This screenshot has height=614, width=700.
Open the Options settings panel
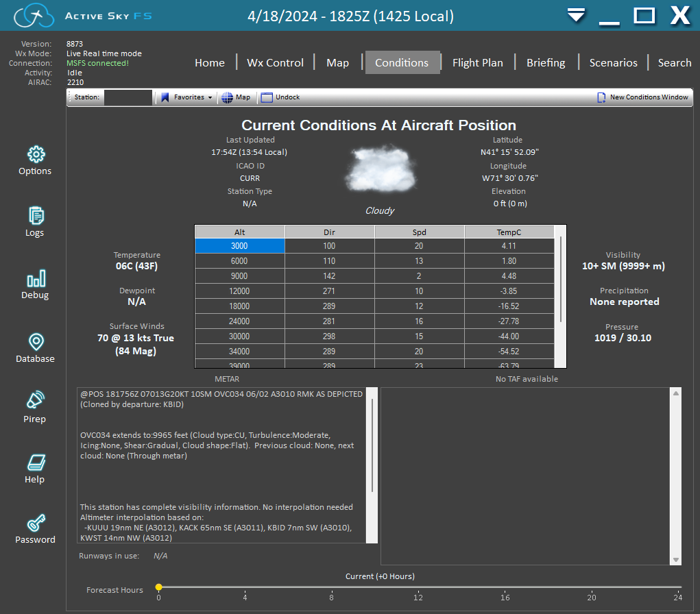pyautogui.click(x=34, y=161)
